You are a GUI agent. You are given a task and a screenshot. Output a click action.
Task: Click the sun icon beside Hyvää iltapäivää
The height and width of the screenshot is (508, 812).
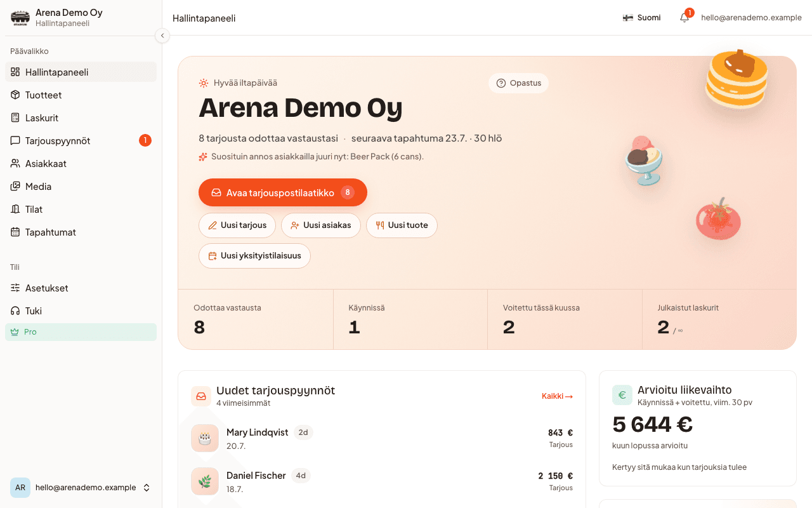[204, 83]
